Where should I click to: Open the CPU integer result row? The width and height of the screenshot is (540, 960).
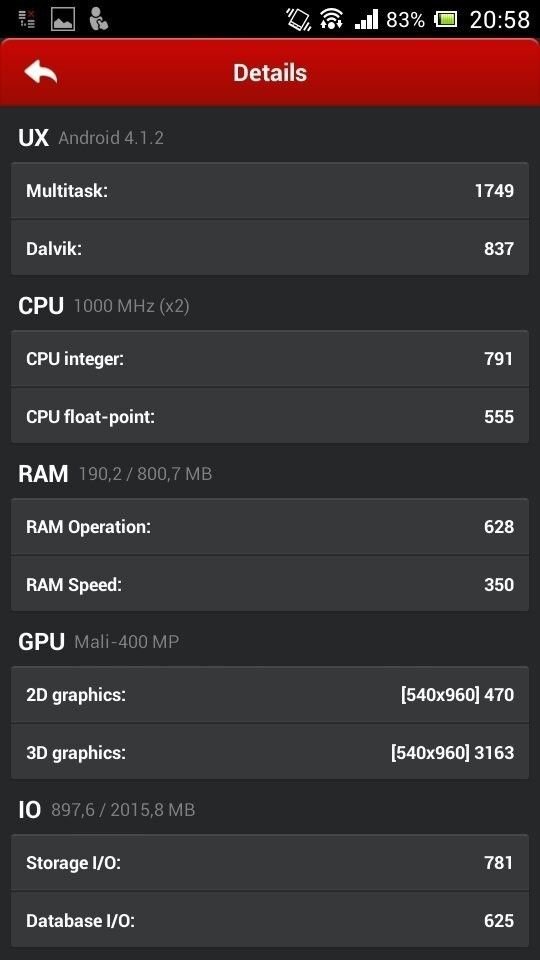point(270,359)
